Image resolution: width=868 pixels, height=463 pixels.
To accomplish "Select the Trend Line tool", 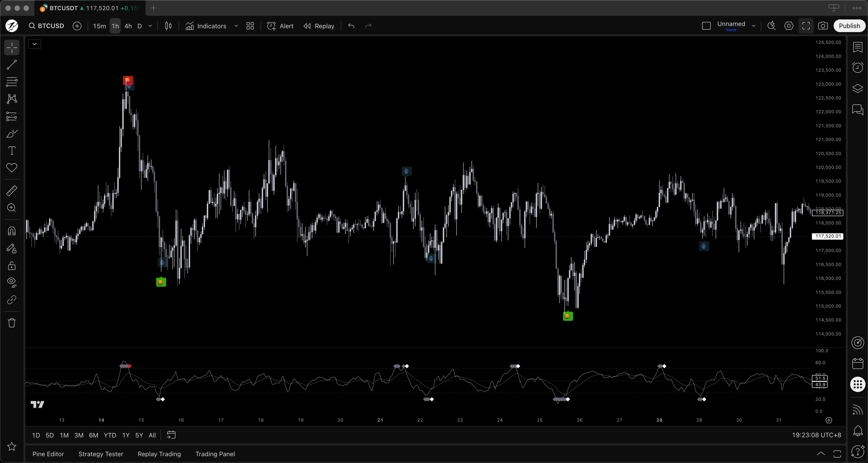I will (12, 65).
